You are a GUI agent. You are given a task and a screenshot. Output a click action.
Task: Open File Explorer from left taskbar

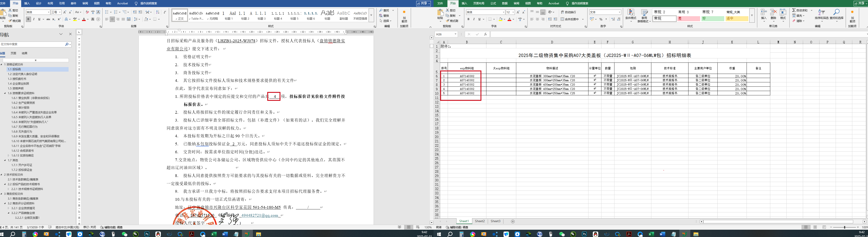pos(258,234)
